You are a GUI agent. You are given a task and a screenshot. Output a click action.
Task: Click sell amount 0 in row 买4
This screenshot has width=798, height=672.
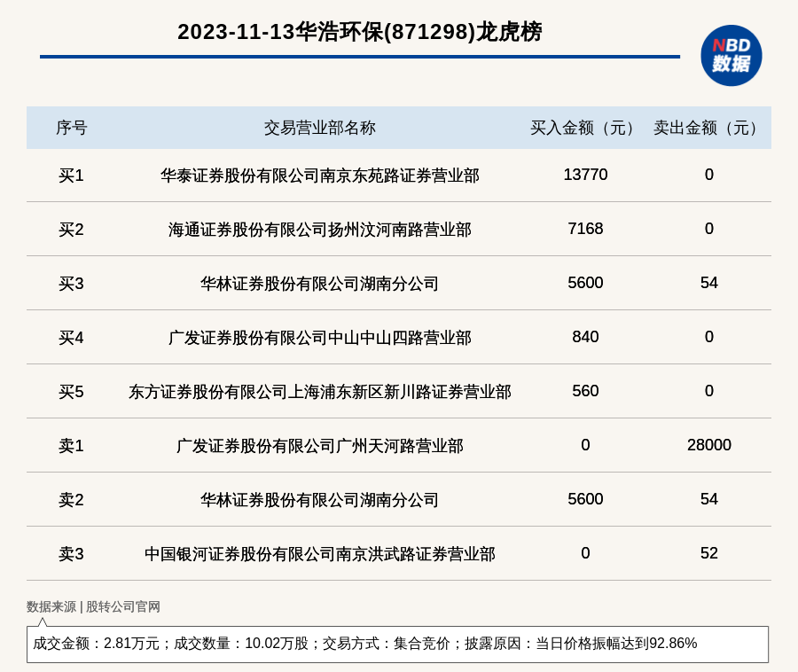pos(709,337)
